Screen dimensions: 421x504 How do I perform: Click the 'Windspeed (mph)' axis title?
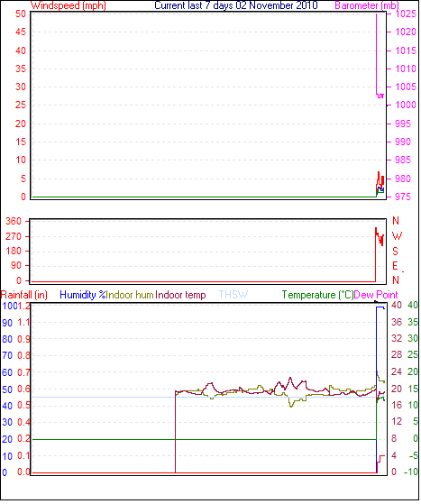[69, 5]
